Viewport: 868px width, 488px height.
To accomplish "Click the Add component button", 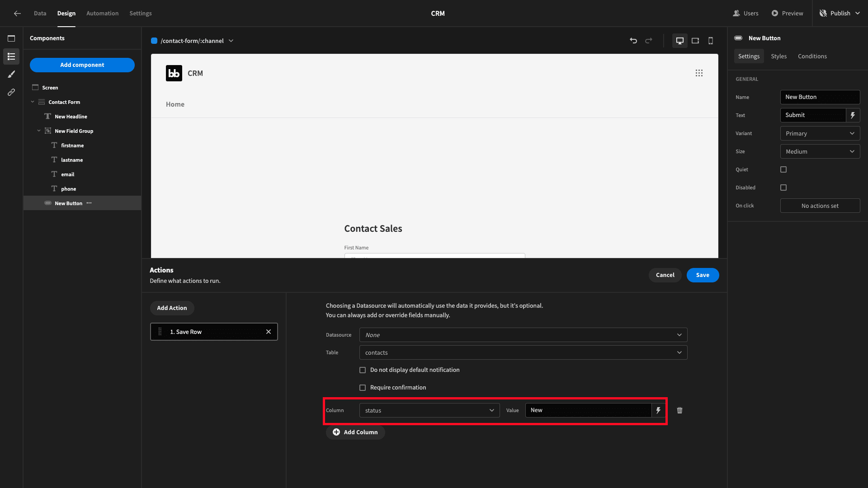I will pos(82,65).
